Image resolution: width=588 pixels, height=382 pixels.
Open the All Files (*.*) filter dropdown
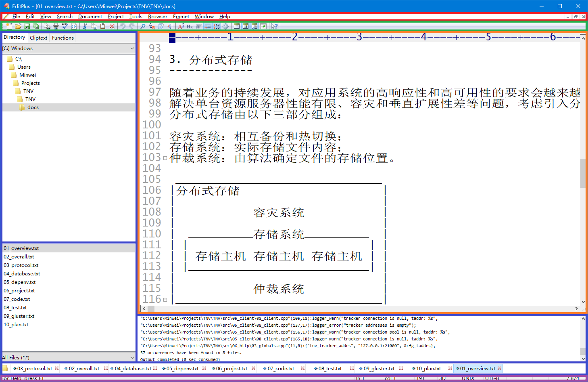click(69, 357)
